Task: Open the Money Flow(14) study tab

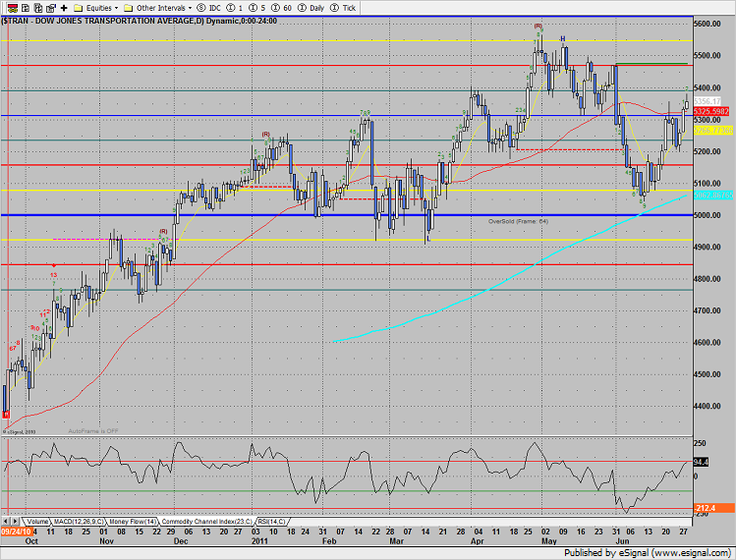Action: (x=133, y=522)
